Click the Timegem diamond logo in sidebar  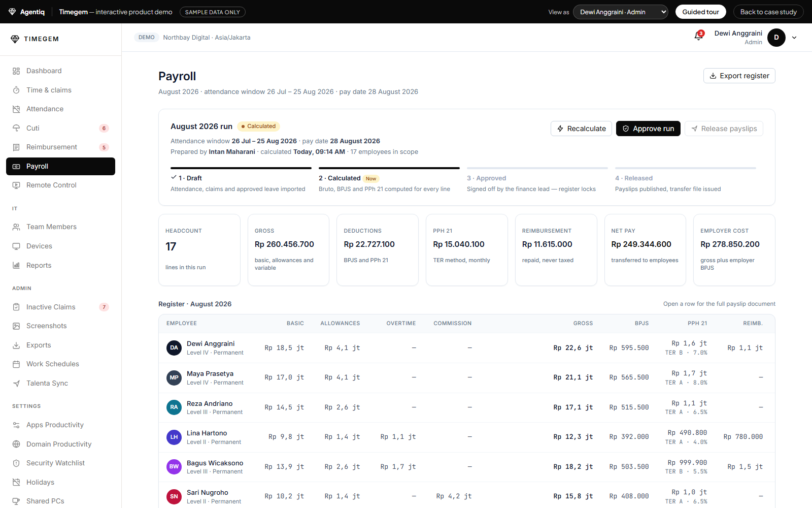[x=15, y=39]
